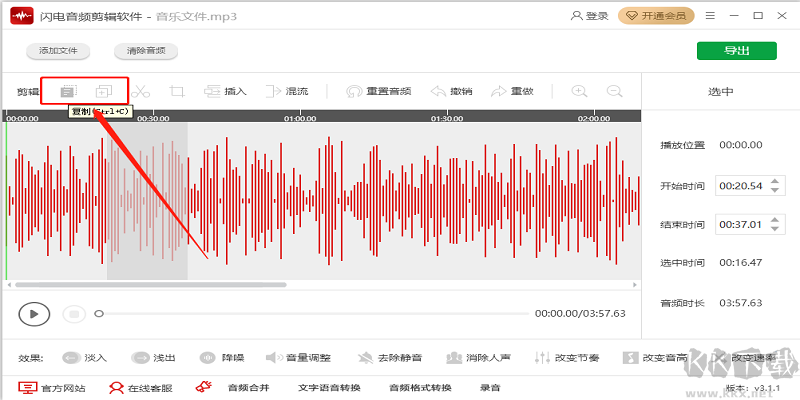Click the app logo icon
This screenshot has height=400, width=800.
(21, 16)
